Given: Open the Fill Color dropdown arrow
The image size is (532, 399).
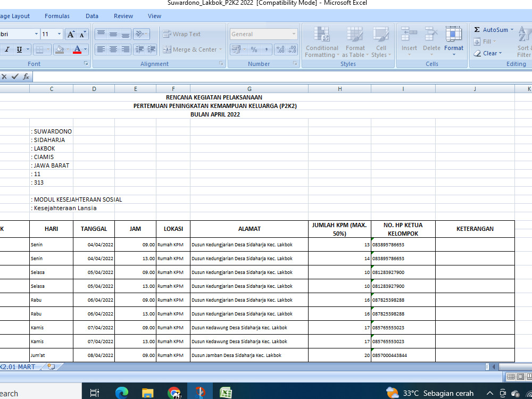Looking at the screenshot, I should (67, 49).
